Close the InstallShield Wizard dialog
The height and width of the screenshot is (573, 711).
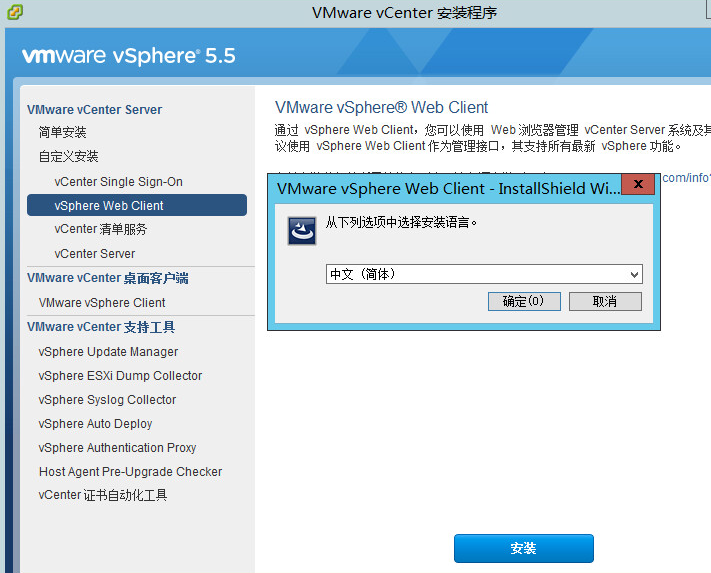tap(638, 184)
